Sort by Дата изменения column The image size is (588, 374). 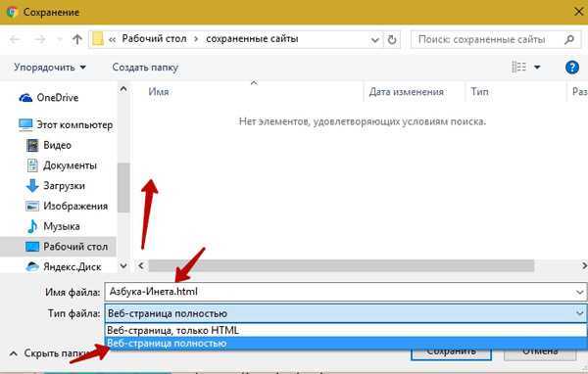(406, 92)
